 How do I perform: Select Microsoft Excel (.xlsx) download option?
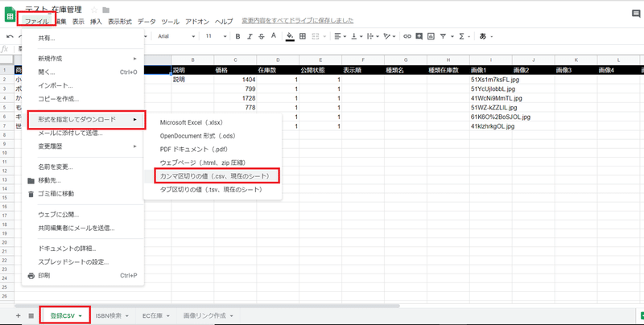(x=213, y=122)
